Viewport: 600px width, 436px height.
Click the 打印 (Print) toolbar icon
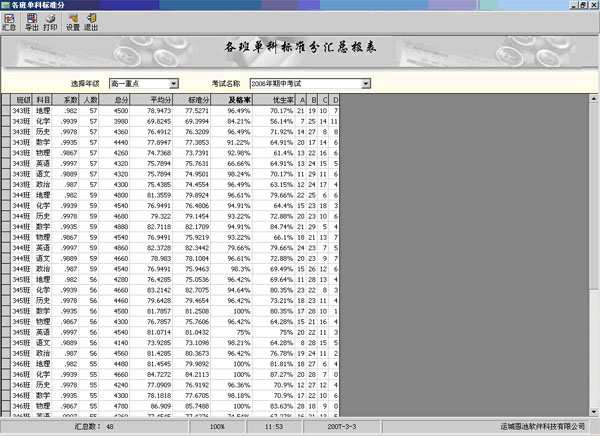pos(51,22)
